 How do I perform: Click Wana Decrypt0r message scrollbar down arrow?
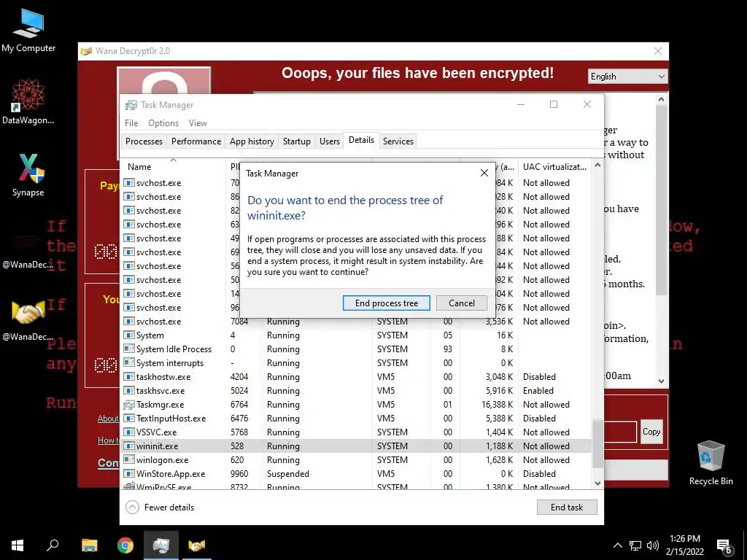[x=661, y=381]
